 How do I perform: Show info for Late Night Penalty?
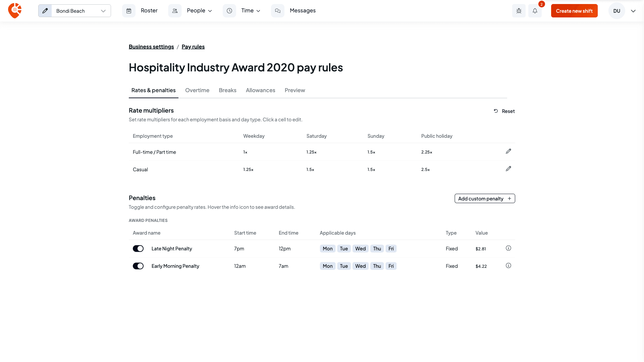click(508, 248)
